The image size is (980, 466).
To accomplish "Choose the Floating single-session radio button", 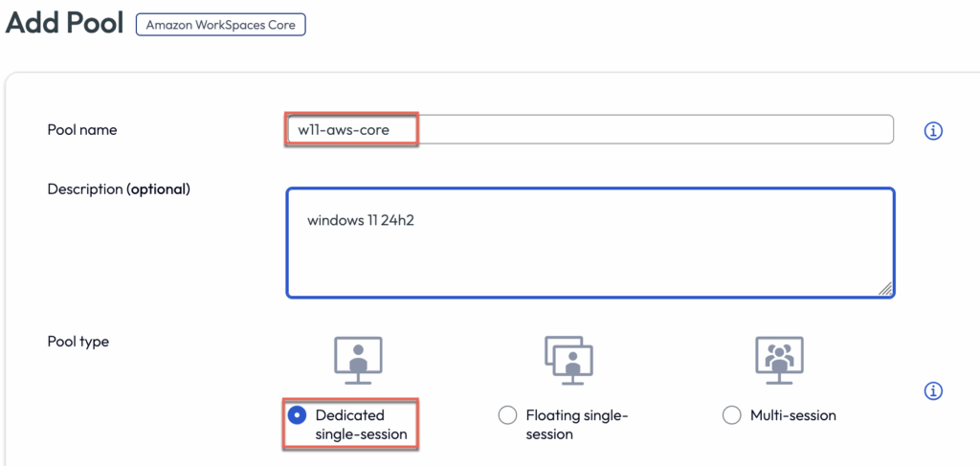I will point(507,415).
